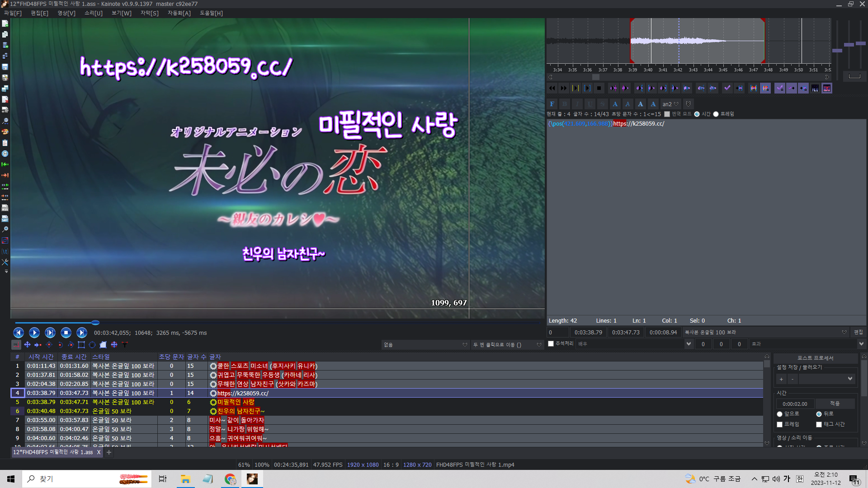
Task: Open the 영상[V] menu
Action: tap(66, 13)
